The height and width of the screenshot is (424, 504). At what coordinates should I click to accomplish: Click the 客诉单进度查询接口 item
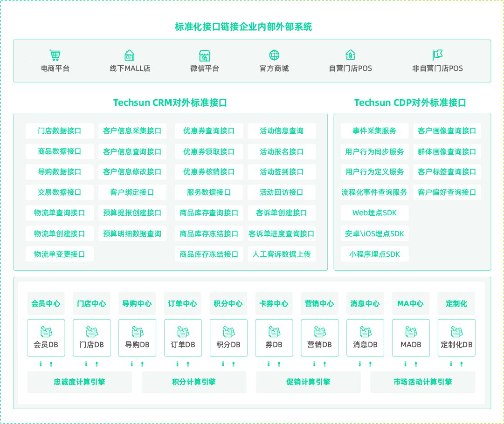[282, 233]
